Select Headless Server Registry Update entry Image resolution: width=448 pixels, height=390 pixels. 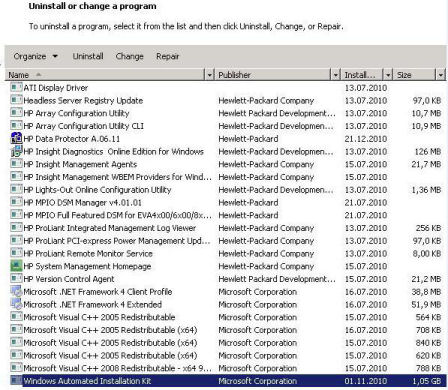[x=83, y=100]
